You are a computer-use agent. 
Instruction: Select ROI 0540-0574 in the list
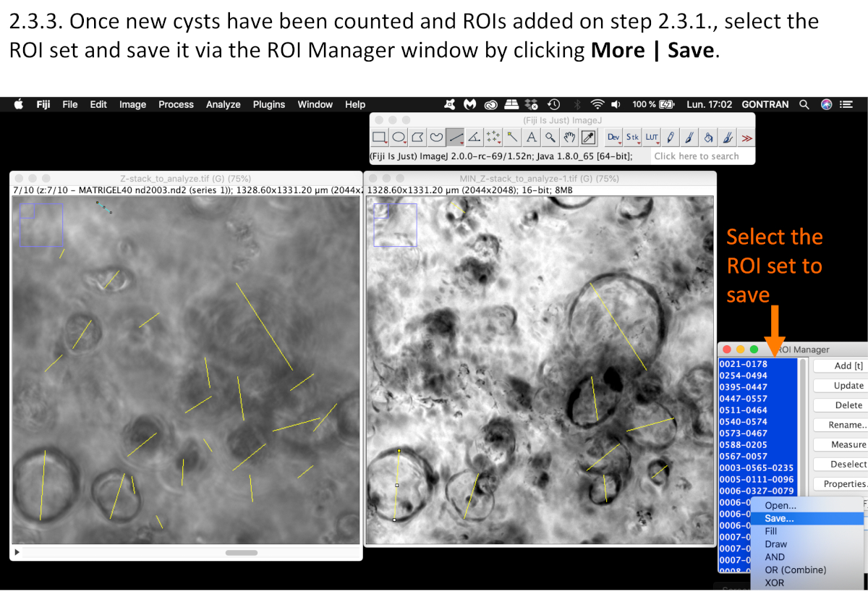pyautogui.click(x=757, y=421)
